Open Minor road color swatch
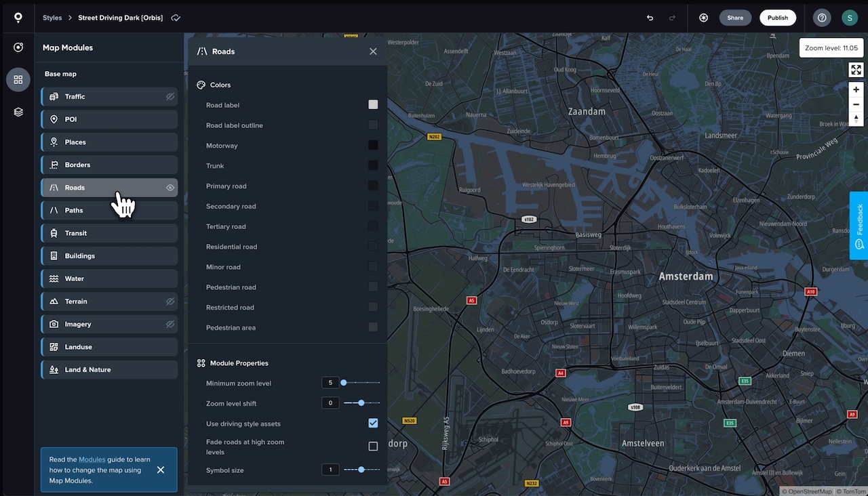This screenshot has width=868, height=496. pyautogui.click(x=373, y=266)
